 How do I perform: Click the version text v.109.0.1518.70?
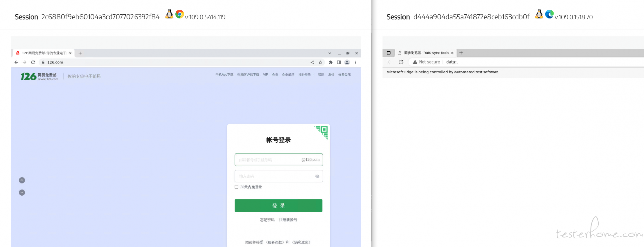pos(574,17)
